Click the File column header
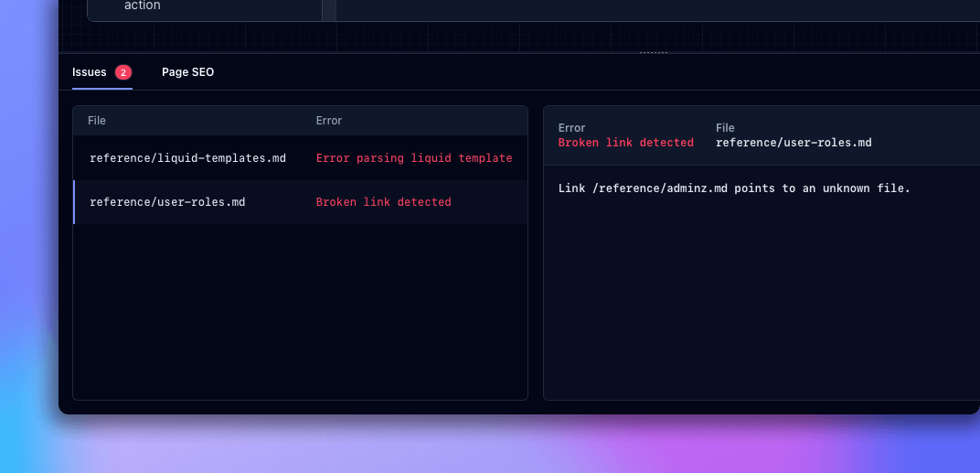980x473 pixels. pyautogui.click(x=97, y=121)
